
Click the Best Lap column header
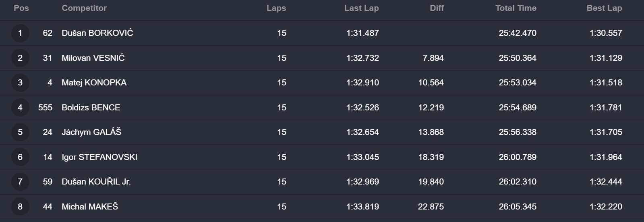pyautogui.click(x=604, y=8)
